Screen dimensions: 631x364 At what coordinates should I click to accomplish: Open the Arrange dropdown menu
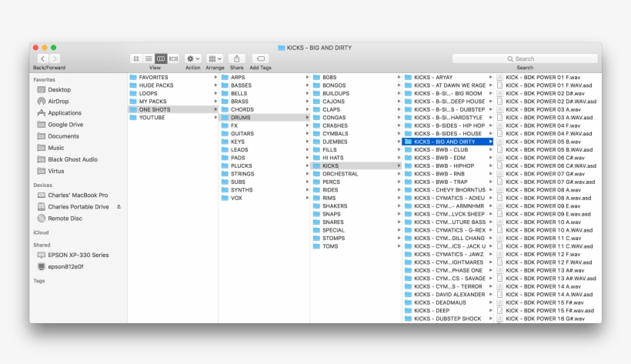pyautogui.click(x=215, y=58)
